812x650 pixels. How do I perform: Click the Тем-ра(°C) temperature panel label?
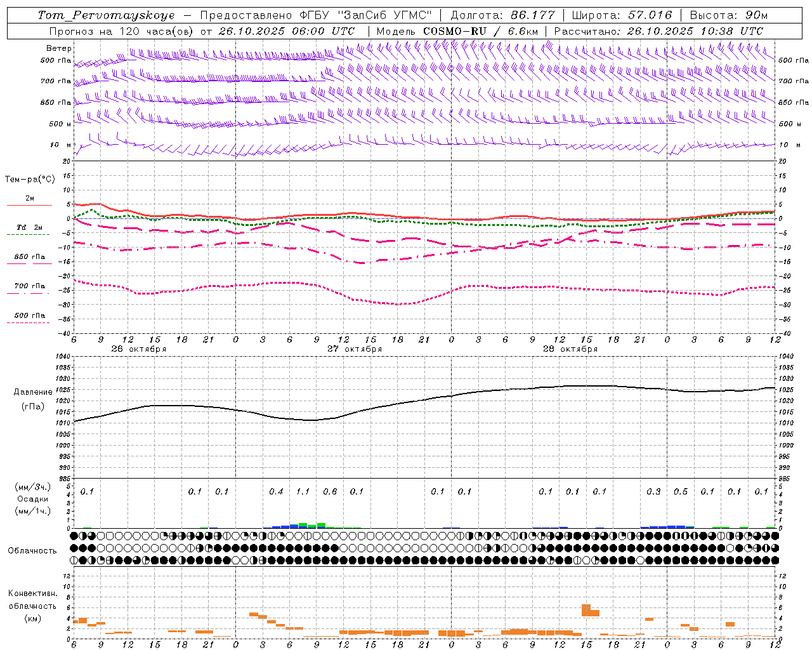(30, 180)
